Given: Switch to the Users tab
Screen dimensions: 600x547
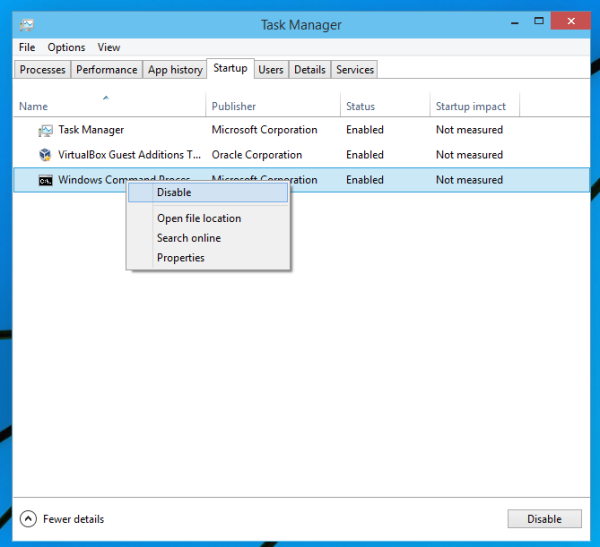Looking at the screenshot, I should point(271,70).
